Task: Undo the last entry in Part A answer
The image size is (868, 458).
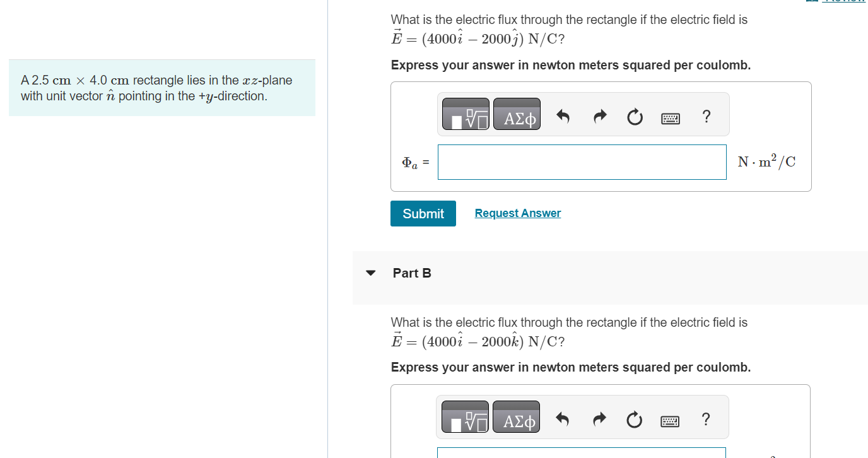Action: 563,115
